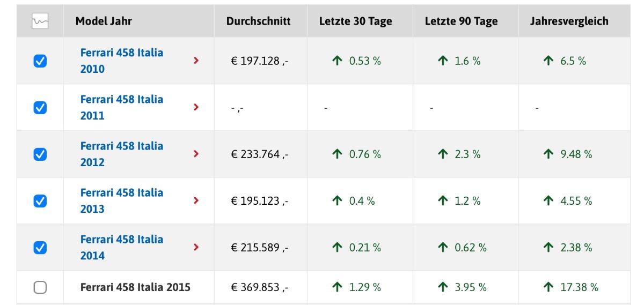Open the Ferrari 458 Italia 2013 link
This screenshot has width=644, height=305.
point(122,201)
